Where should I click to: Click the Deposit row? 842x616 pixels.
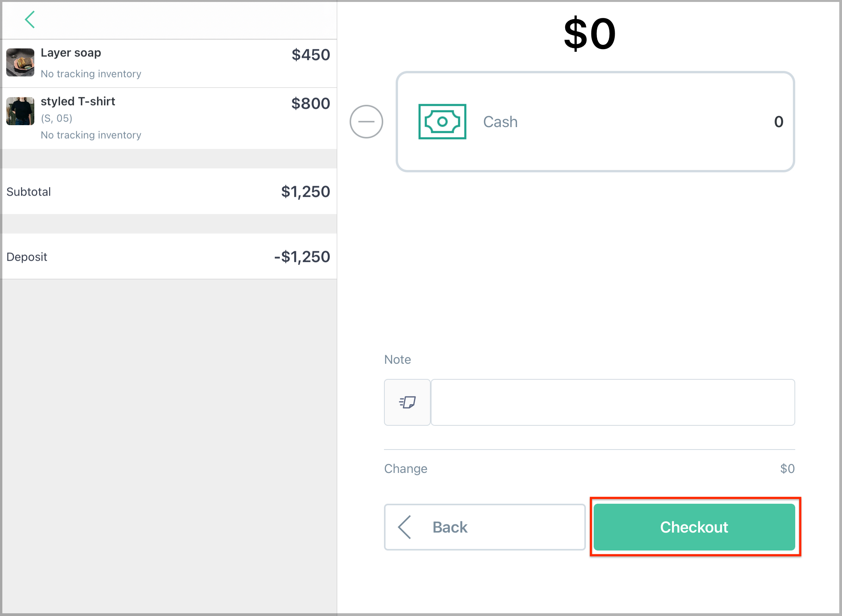pos(169,257)
